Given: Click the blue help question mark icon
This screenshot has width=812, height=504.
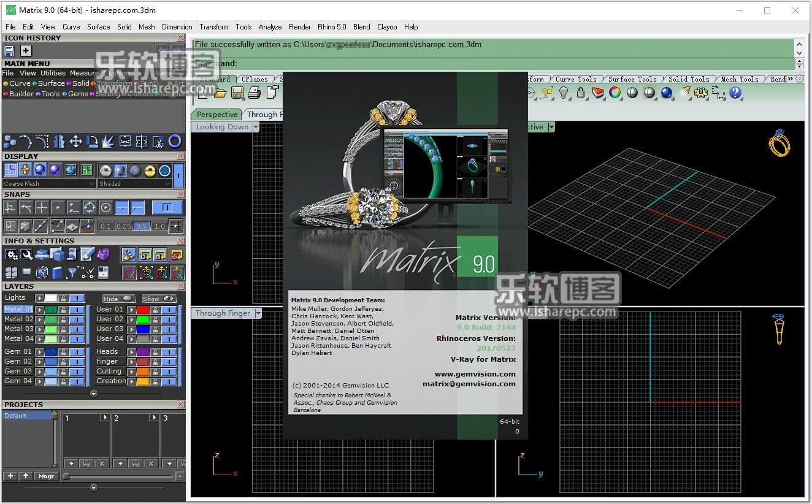Looking at the screenshot, I should pyautogui.click(x=735, y=93).
